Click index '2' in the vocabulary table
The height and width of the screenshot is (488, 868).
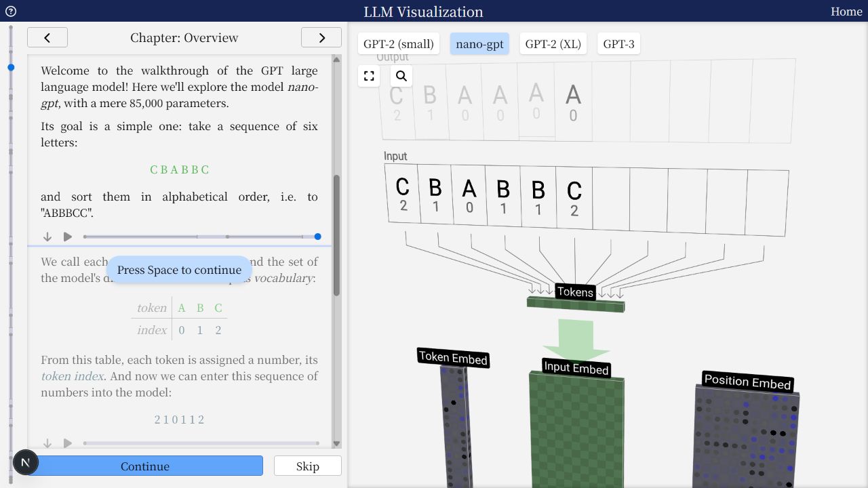point(218,330)
